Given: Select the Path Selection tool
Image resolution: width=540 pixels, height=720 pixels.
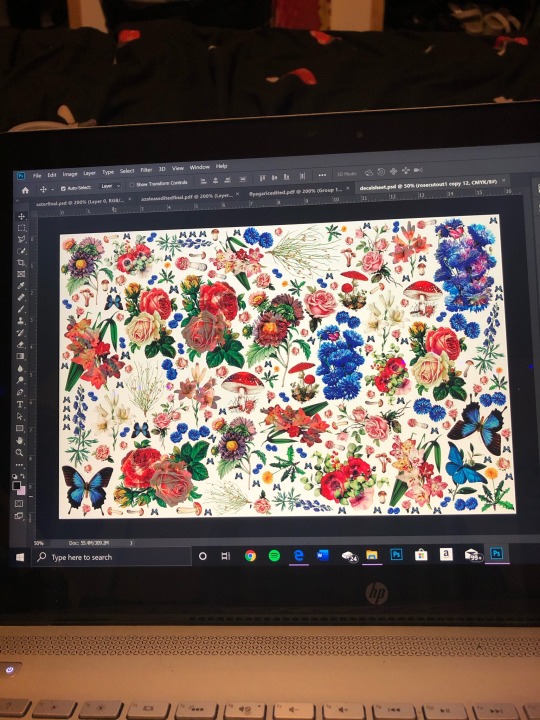Looking at the screenshot, I should tap(20, 416).
